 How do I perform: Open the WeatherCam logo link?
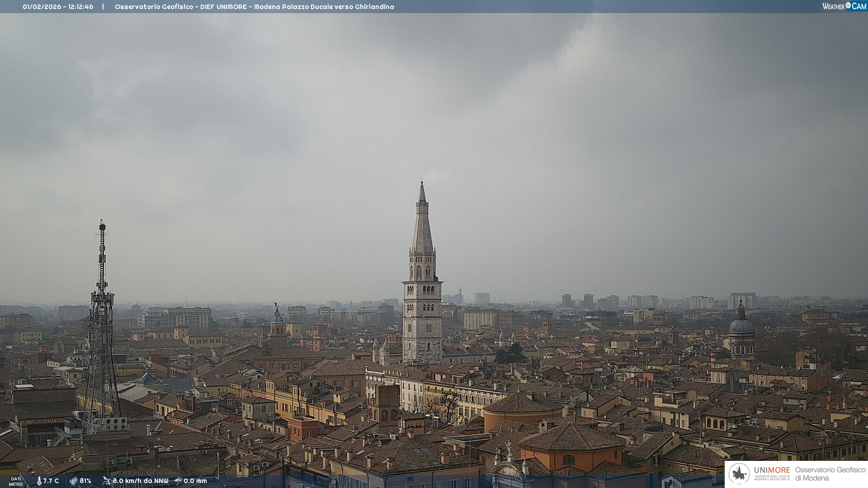point(844,6)
